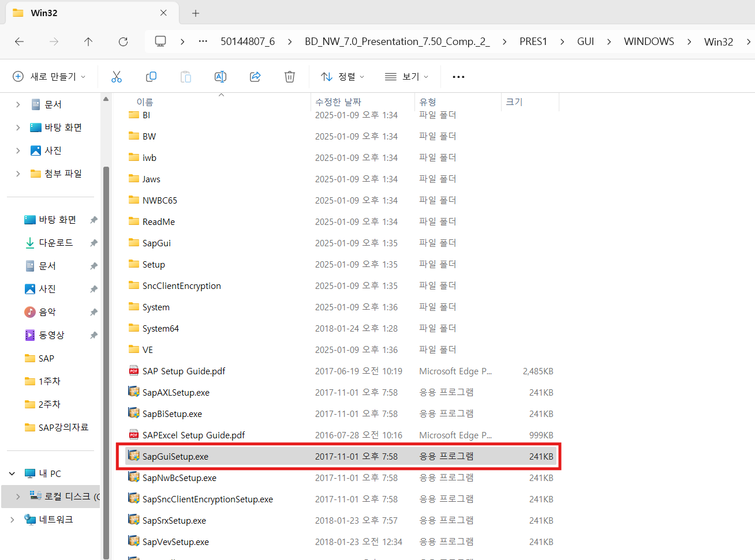Select the NWBC65 folder row

pyautogui.click(x=341, y=200)
